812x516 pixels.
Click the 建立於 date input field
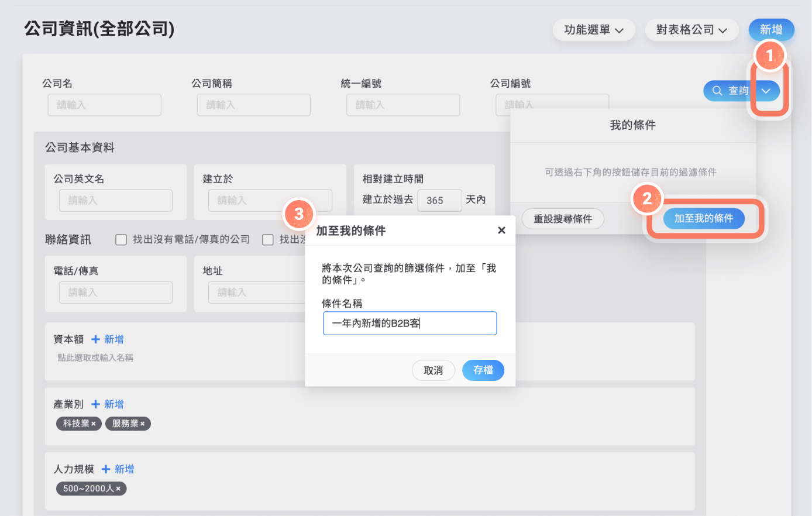click(270, 201)
